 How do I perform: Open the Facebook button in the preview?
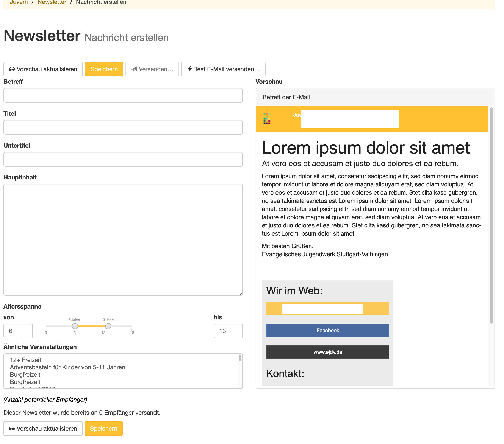327,330
